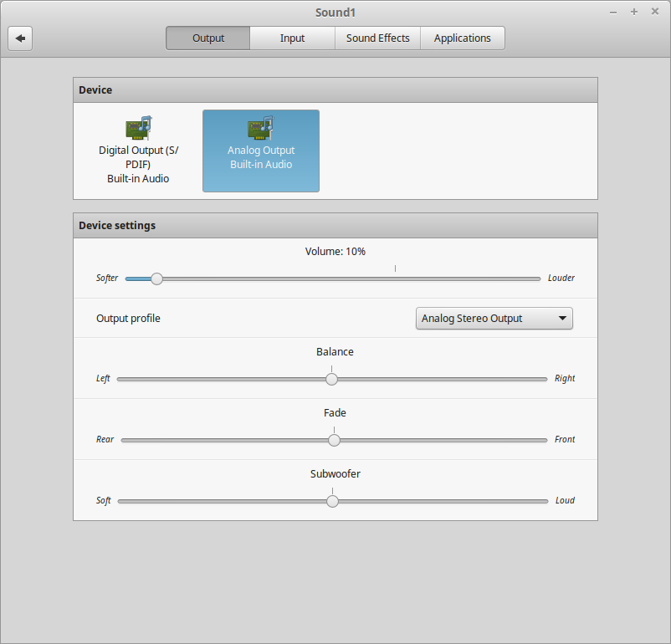Open the Output profile dropdown
The image size is (671, 644).
click(x=494, y=319)
